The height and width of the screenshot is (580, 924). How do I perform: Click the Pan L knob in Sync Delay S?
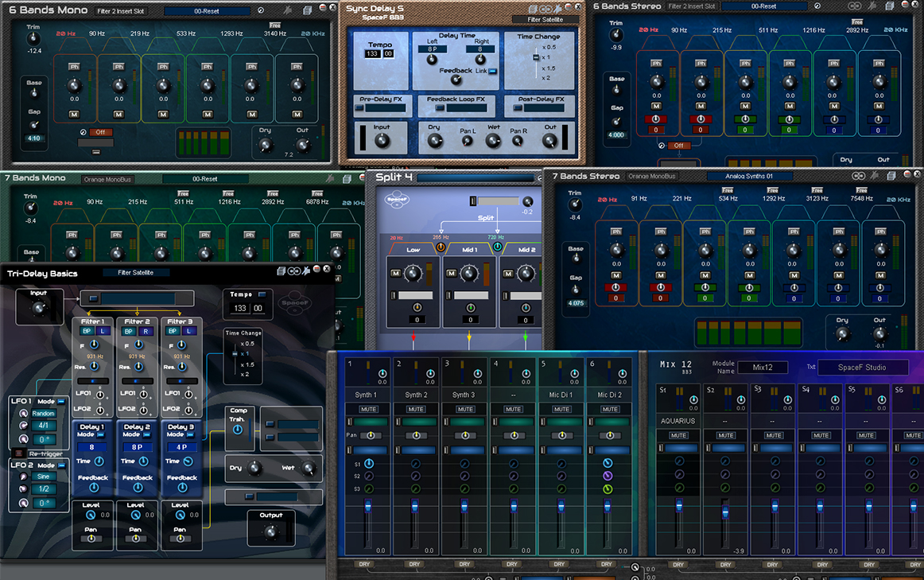click(x=468, y=140)
